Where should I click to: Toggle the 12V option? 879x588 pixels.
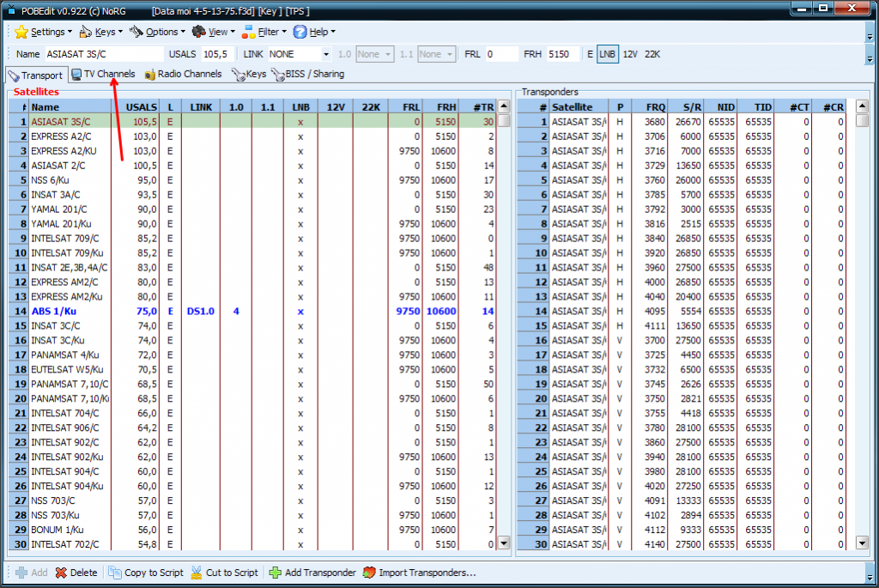point(630,54)
